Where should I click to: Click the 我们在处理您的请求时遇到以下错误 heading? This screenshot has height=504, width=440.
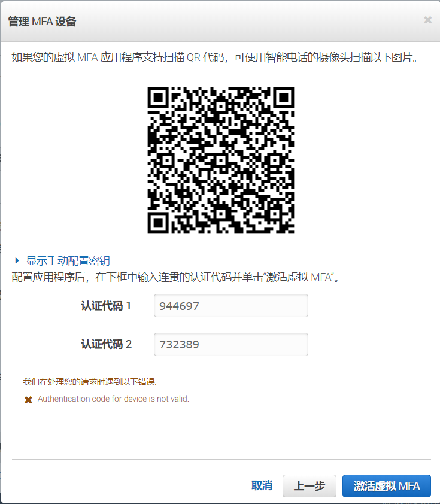tap(89, 382)
